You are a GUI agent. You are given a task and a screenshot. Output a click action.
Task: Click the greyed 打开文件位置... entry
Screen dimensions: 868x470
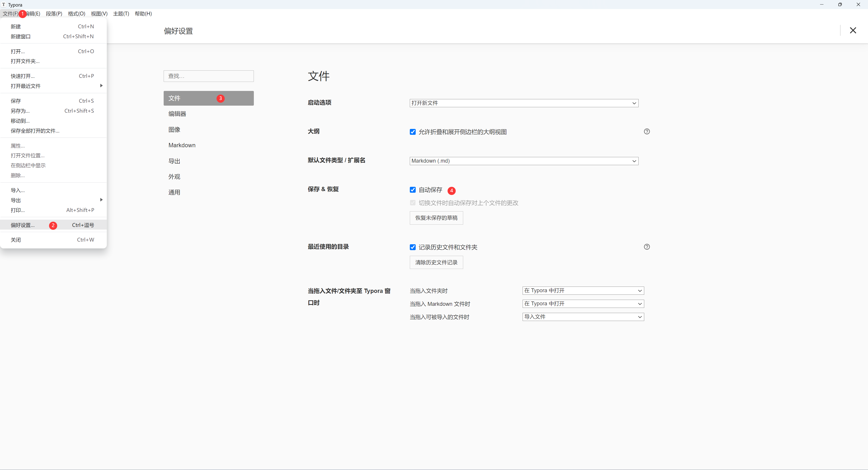point(53,155)
